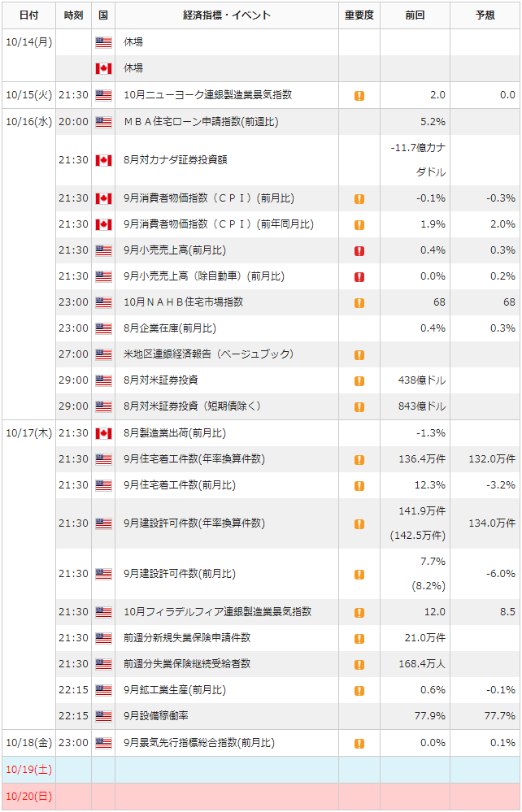Image resolution: width=522 pixels, height=812 pixels.
Task: Select the 9月消費者物価指数（ＣＰＩ）(前年同月比) event
Action: coord(219,224)
